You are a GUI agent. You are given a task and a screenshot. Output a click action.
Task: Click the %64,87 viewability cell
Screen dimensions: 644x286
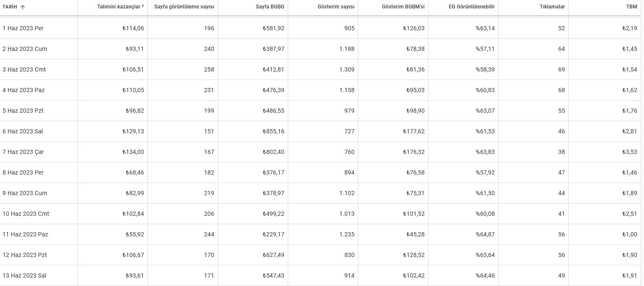tap(485, 234)
